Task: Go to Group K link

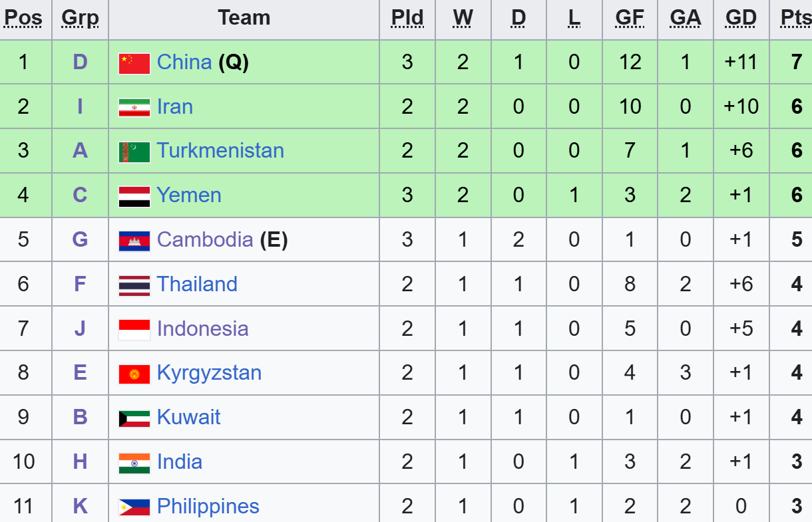Action: 80,506
